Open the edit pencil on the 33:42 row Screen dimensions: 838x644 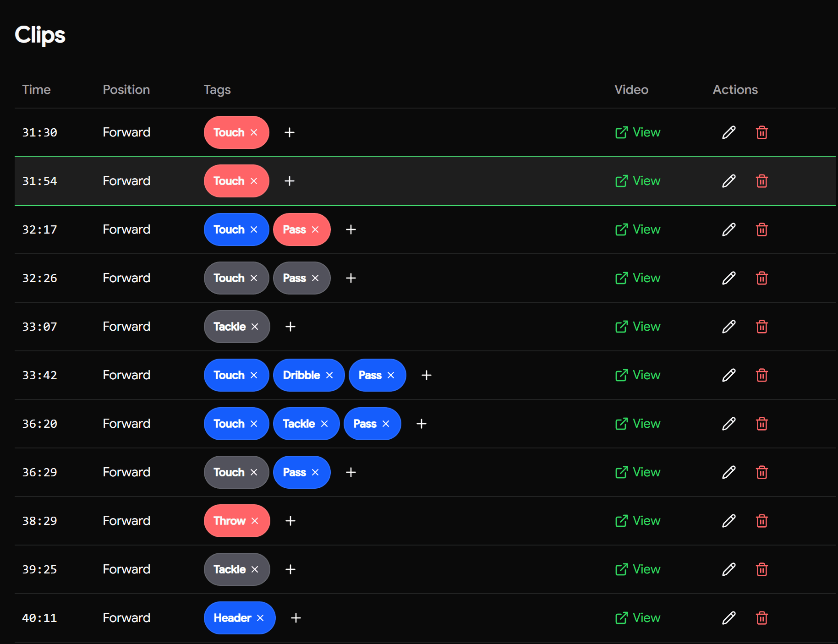[728, 375]
